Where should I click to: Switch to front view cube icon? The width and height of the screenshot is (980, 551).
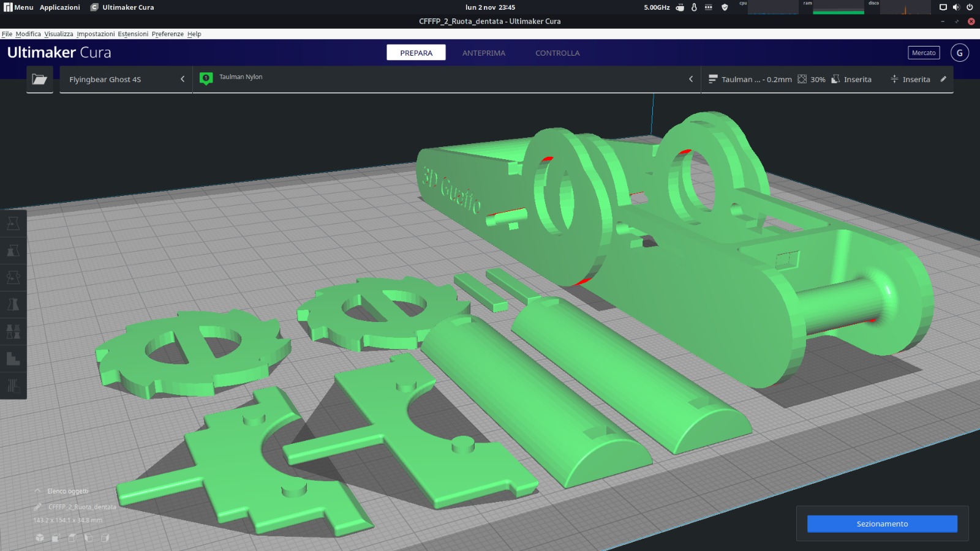click(x=56, y=538)
